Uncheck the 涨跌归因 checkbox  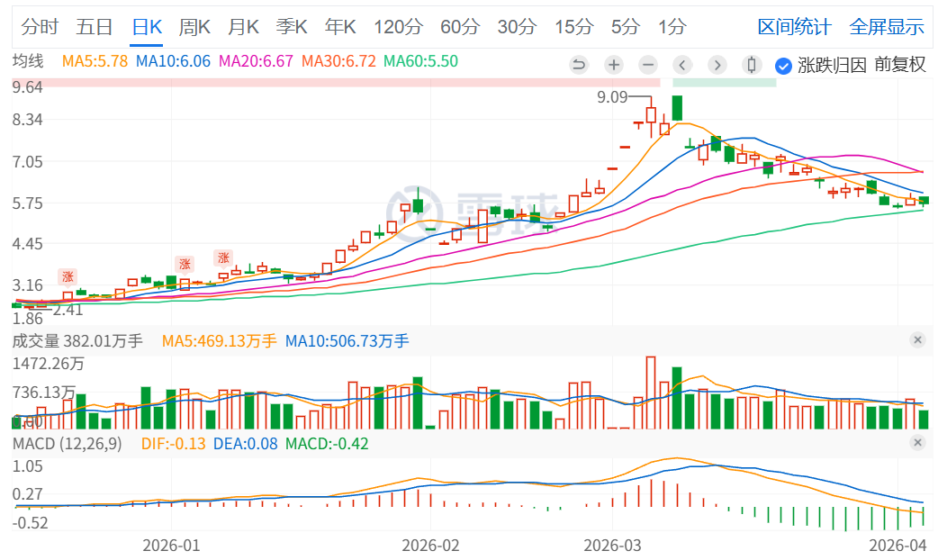pyautogui.click(x=783, y=65)
